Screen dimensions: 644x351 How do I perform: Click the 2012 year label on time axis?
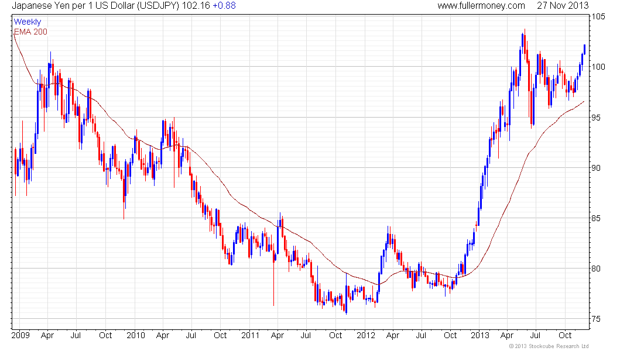[365, 335]
